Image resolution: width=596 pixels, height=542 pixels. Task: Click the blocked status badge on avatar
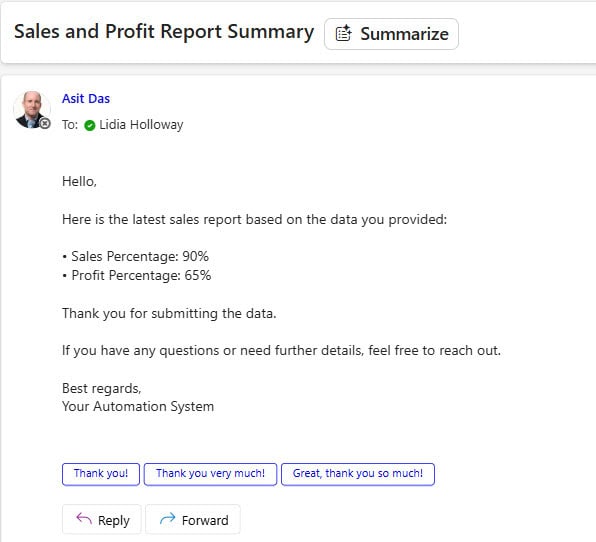click(x=45, y=123)
